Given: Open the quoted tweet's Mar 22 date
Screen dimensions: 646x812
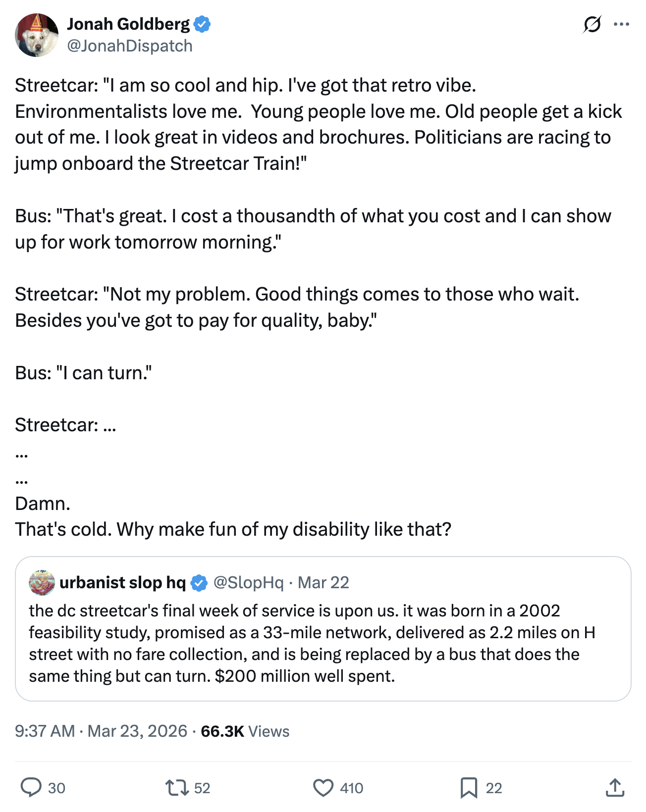Looking at the screenshot, I should [x=323, y=583].
